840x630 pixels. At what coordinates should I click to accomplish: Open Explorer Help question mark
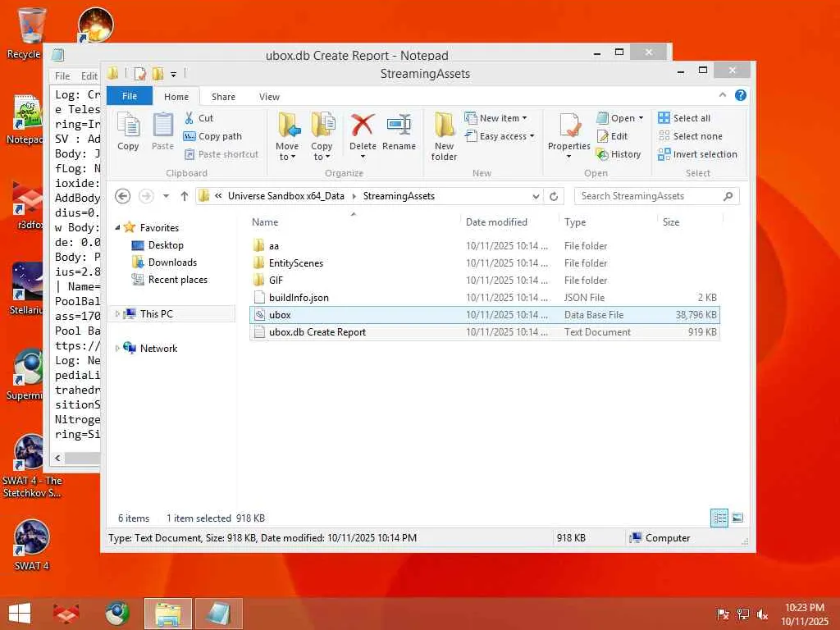point(741,95)
